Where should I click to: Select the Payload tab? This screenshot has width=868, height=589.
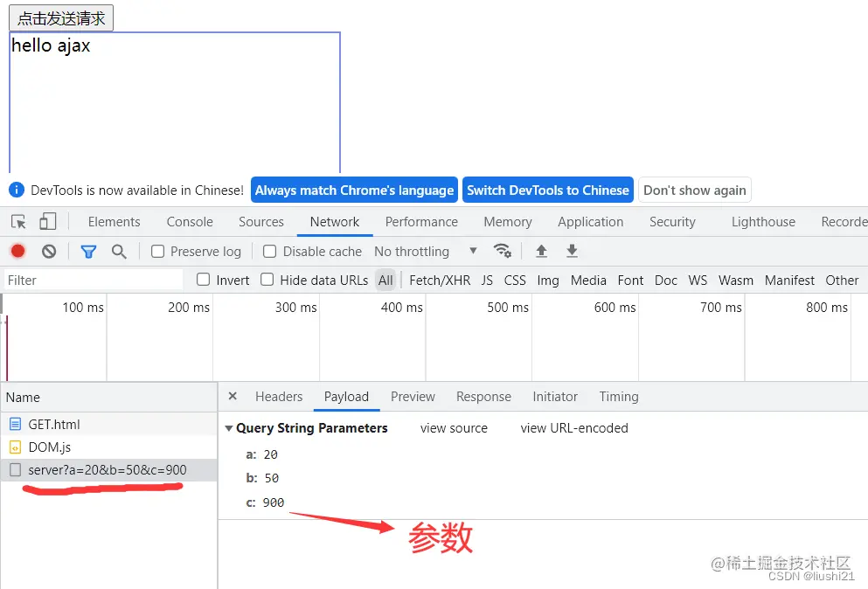[346, 397]
